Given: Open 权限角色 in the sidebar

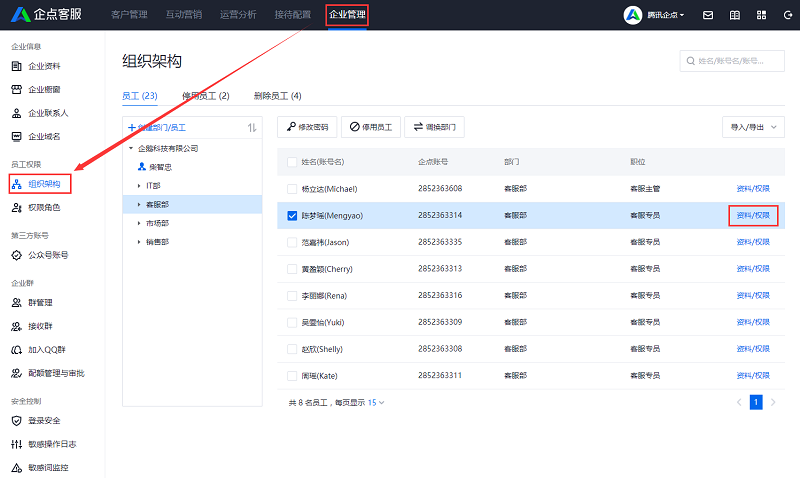Looking at the screenshot, I should (x=43, y=207).
